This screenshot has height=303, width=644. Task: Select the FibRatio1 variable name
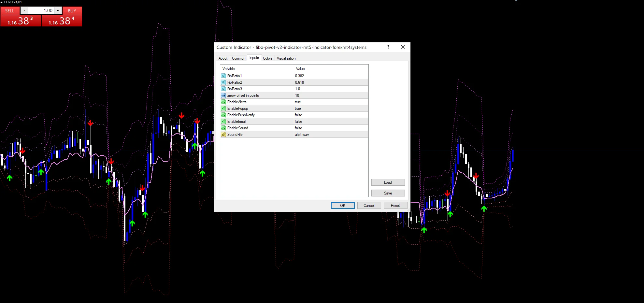click(x=235, y=76)
